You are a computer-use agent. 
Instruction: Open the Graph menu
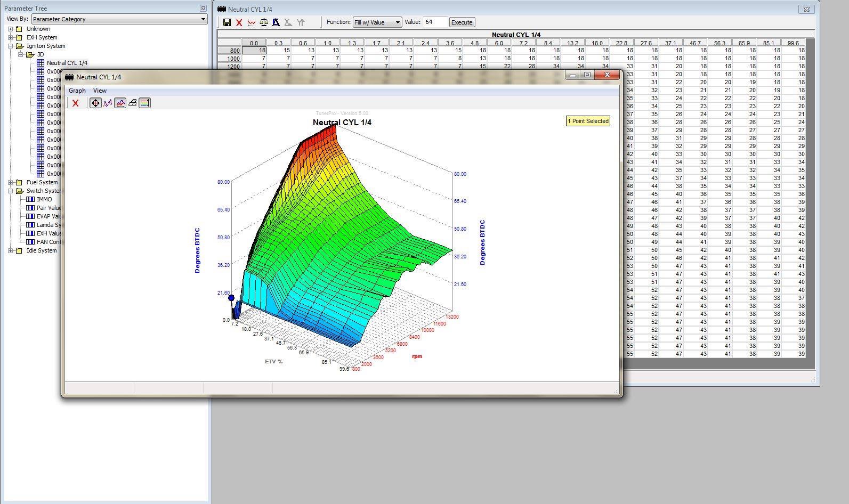click(x=77, y=91)
